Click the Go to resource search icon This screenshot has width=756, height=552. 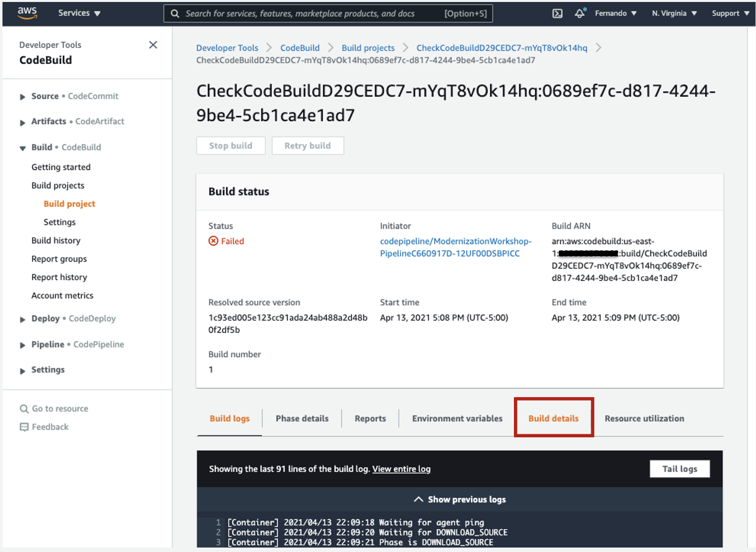pos(24,409)
